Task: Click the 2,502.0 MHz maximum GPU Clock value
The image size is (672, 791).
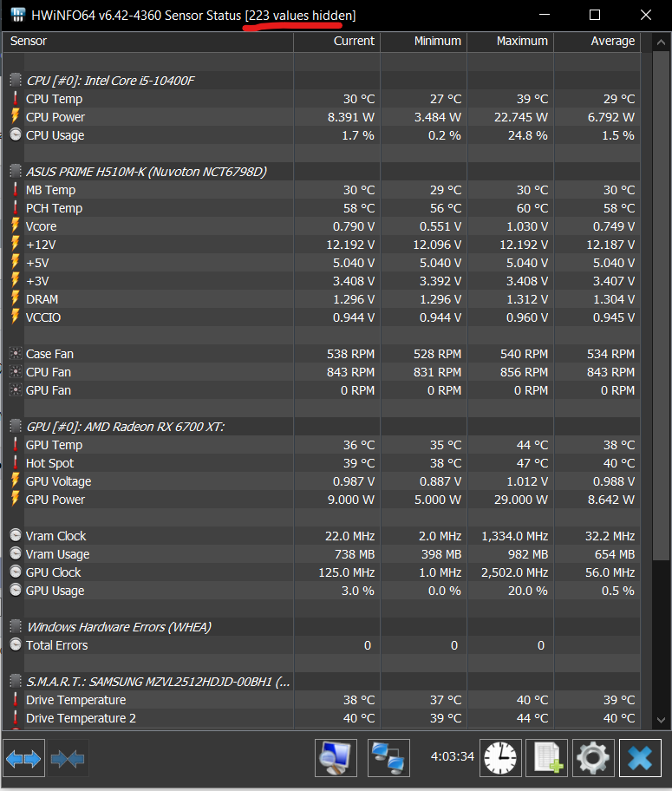Action: pyautogui.click(x=514, y=572)
